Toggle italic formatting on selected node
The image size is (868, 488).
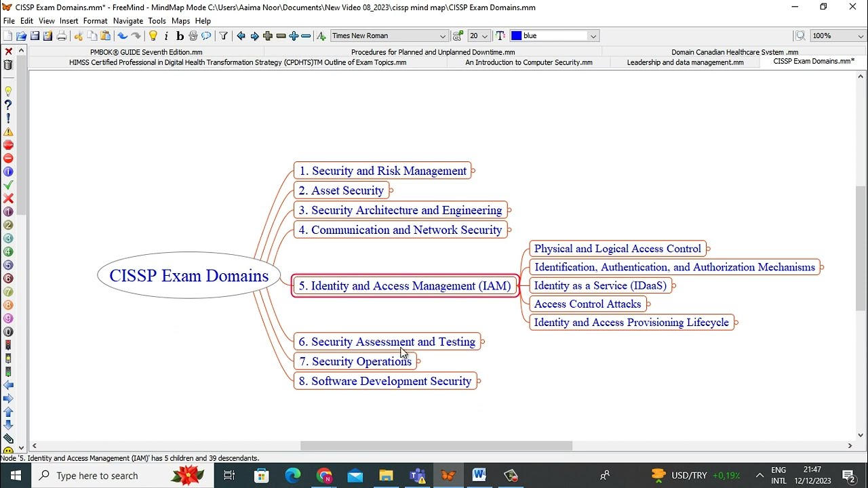pos(166,36)
